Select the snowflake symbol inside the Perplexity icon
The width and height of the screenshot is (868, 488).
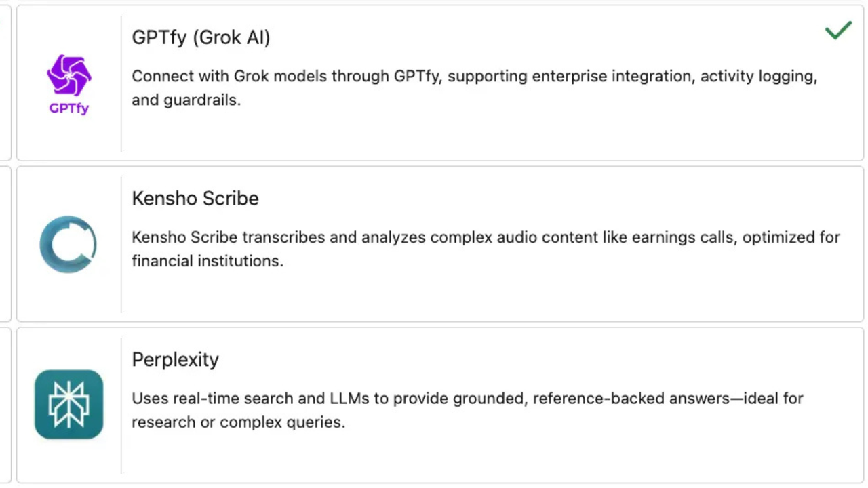click(68, 404)
